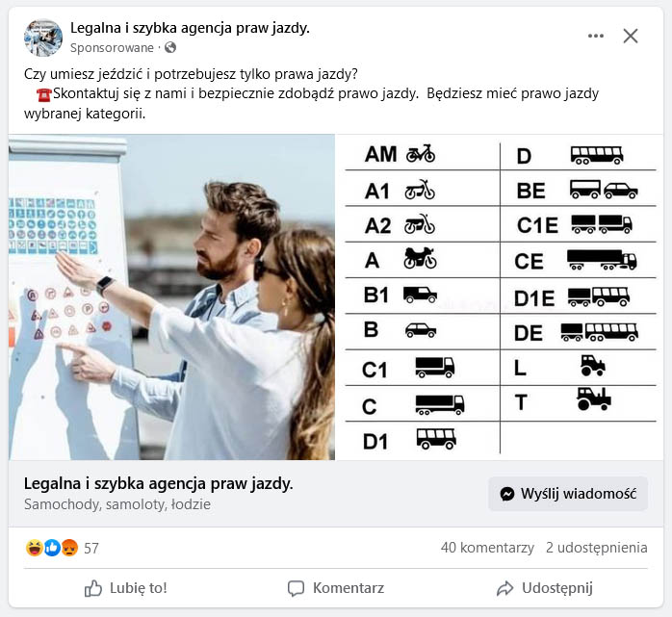Click the "Sponsorowane" sponsored label
This screenshot has width=672, height=617.
coord(112,47)
